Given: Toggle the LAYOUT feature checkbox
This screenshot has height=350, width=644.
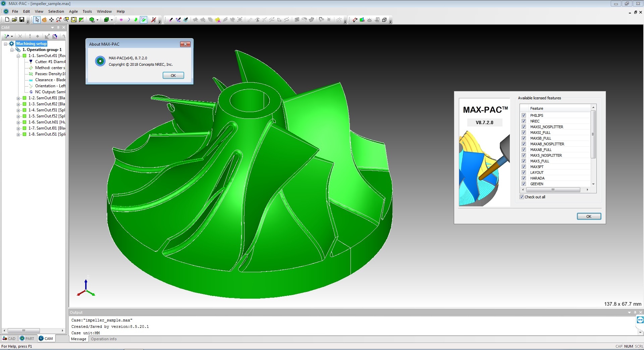Looking at the screenshot, I should click(x=524, y=172).
